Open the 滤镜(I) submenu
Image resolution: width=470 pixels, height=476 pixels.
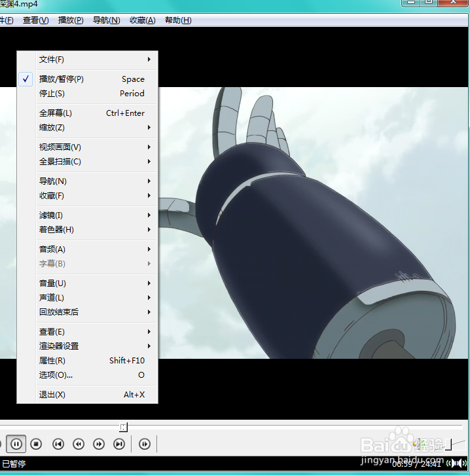87,215
